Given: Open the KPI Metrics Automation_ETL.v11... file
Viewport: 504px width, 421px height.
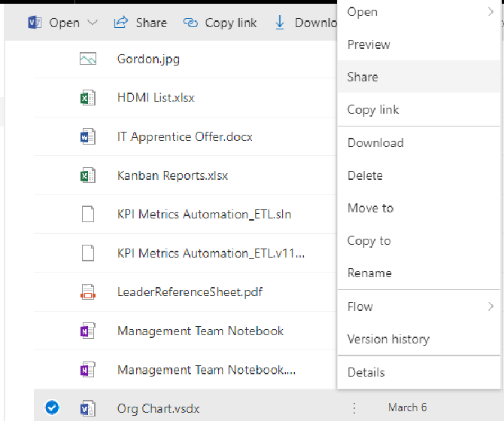Looking at the screenshot, I should pos(211,253).
